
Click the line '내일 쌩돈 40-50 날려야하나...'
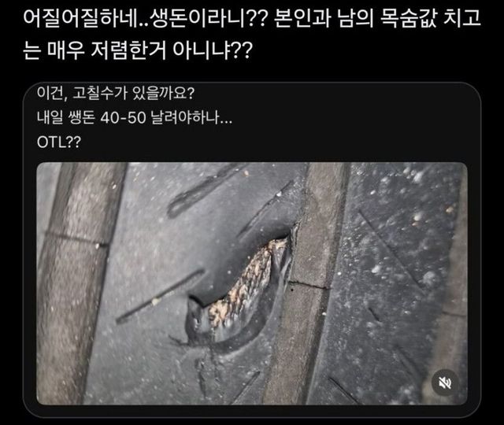pos(134,118)
